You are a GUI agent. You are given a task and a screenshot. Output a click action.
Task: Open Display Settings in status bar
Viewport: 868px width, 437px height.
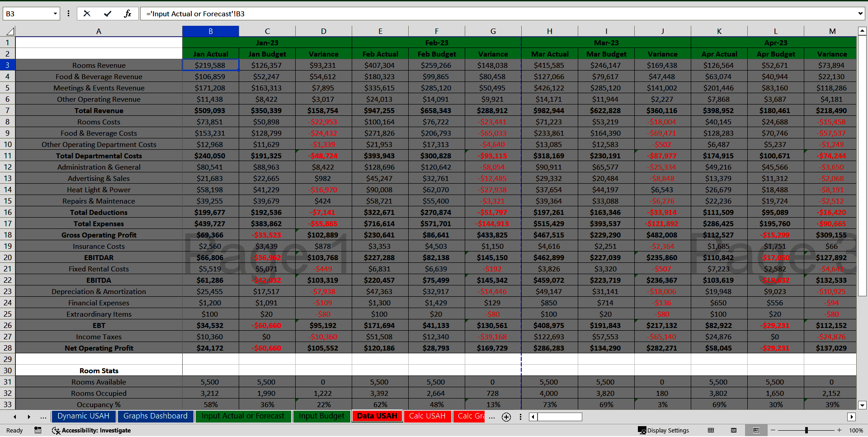tap(663, 430)
